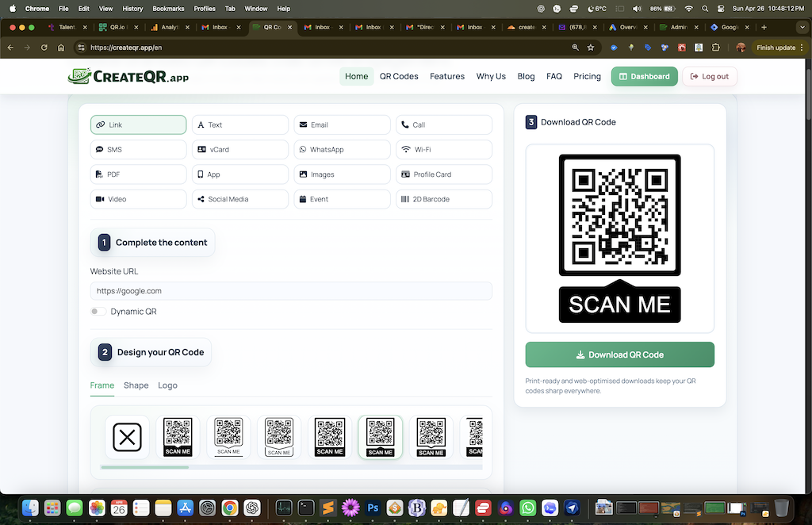The image size is (812, 525).
Task: Choose the Call QR type
Action: click(x=444, y=125)
